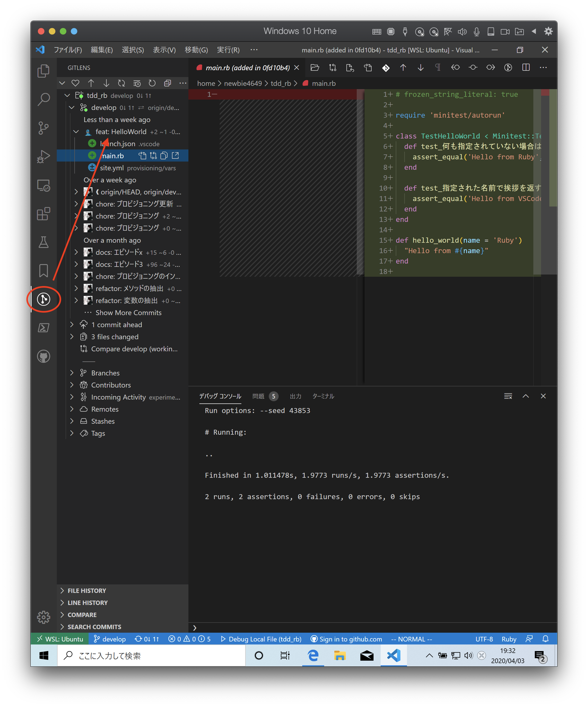Select the circled GitLens icon
The width and height of the screenshot is (588, 707).
pyautogui.click(x=43, y=299)
